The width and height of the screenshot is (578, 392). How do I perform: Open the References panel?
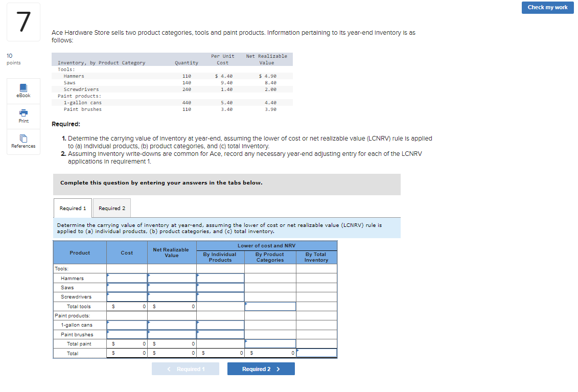point(23,142)
